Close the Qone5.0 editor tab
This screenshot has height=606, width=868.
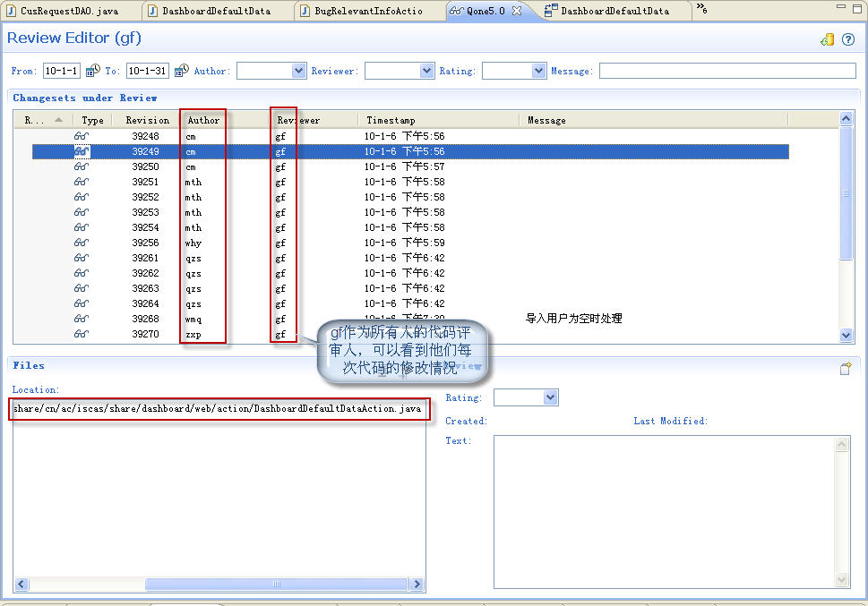click(x=517, y=11)
